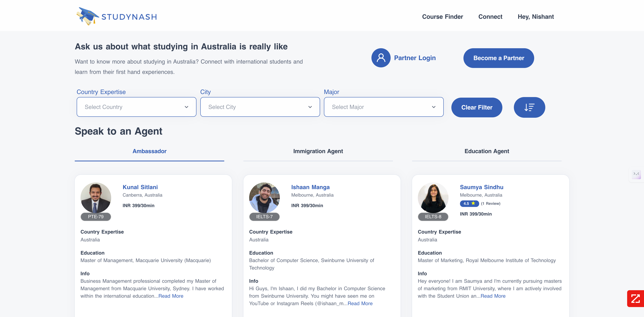Click Kunal Sitlani's profile photo
This screenshot has width=644, height=317.
pyautogui.click(x=96, y=198)
